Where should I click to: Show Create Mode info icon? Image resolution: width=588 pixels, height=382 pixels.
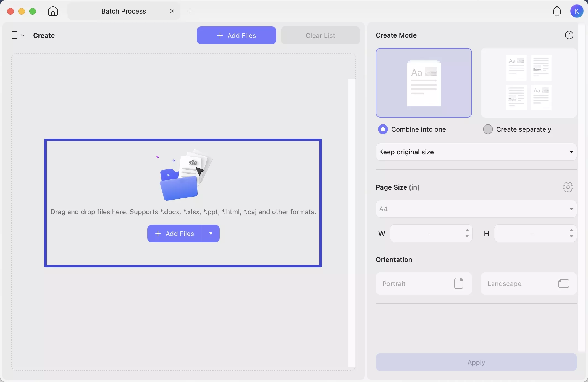pyautogui.click(x=569, y=35)
